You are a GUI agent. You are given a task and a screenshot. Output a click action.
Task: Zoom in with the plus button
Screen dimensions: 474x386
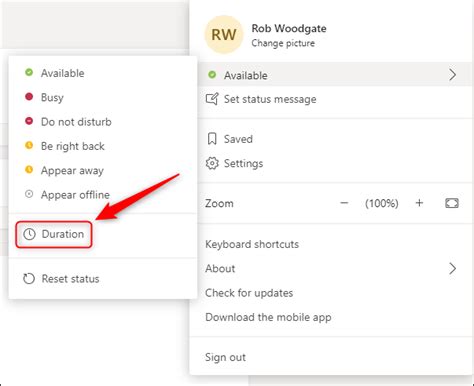419,203
